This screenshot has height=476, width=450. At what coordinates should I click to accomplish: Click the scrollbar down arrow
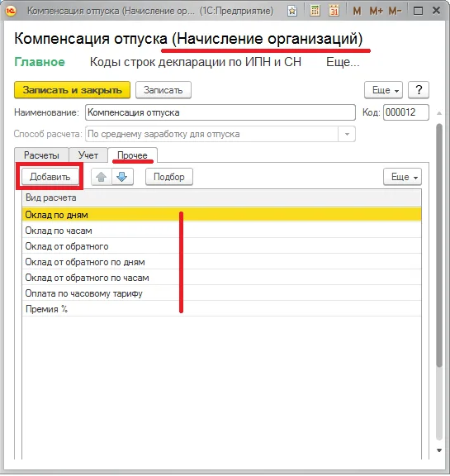coord(439,450)
